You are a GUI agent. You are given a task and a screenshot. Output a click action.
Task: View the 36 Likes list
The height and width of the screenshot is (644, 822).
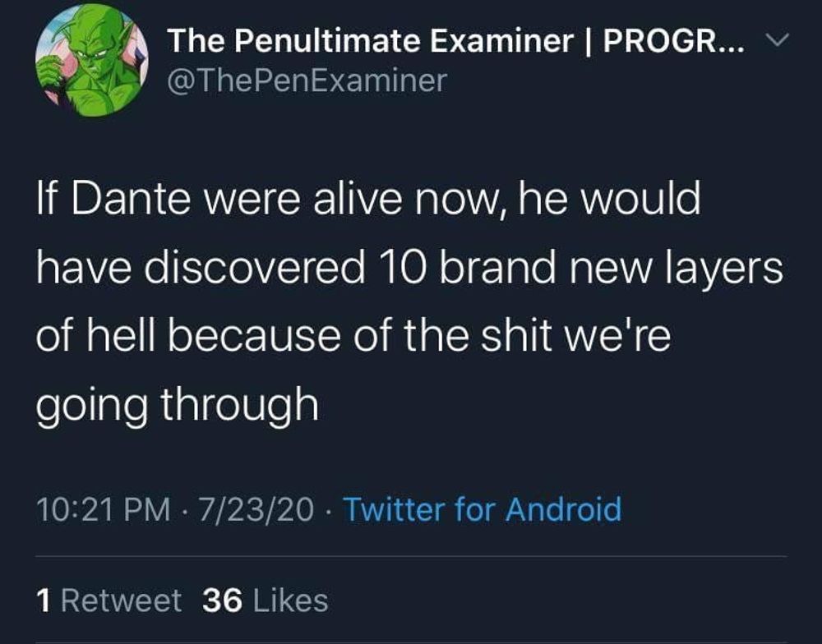265,600
